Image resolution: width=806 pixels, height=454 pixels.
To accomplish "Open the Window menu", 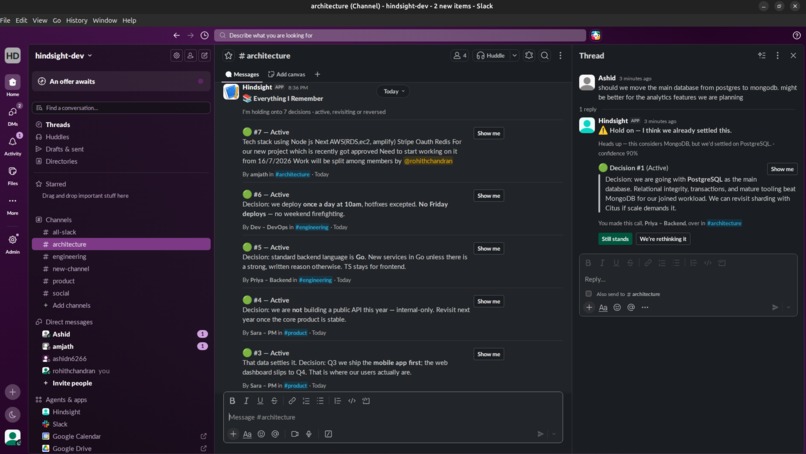I will tap(105, 20).
